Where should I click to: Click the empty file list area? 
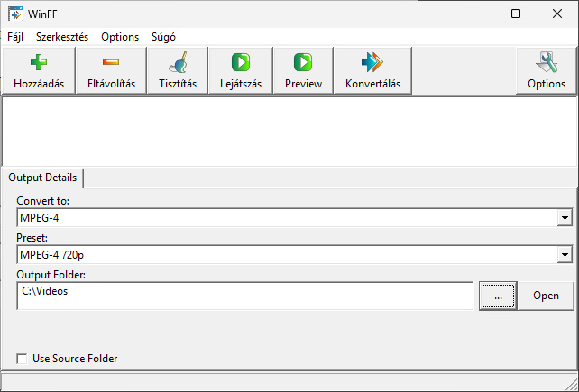click(x=289, y=131)
